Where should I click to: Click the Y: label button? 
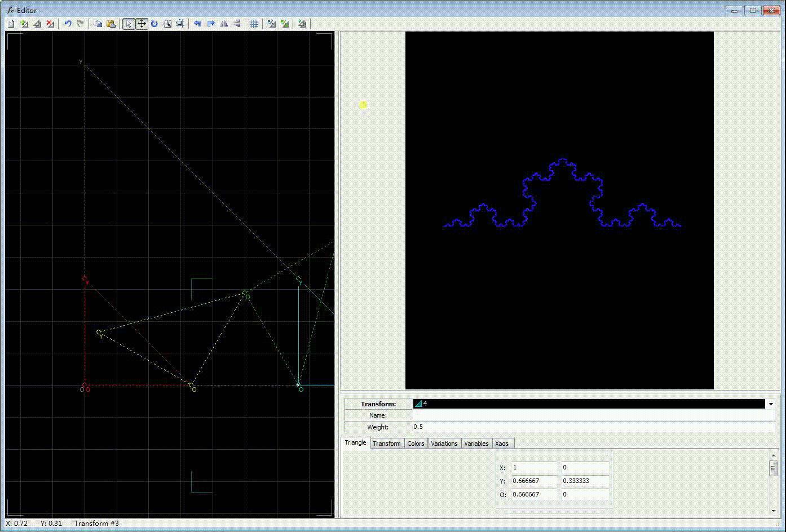[503, 481]
